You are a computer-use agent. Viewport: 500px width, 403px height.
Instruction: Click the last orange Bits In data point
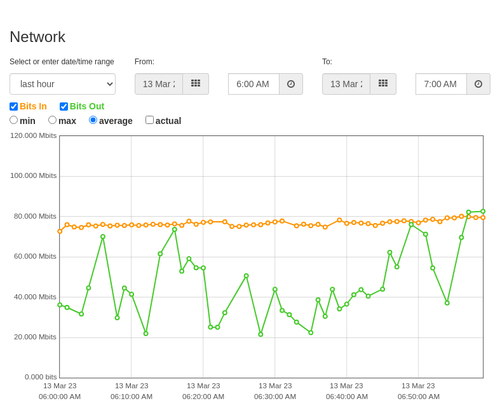(483, 218)
